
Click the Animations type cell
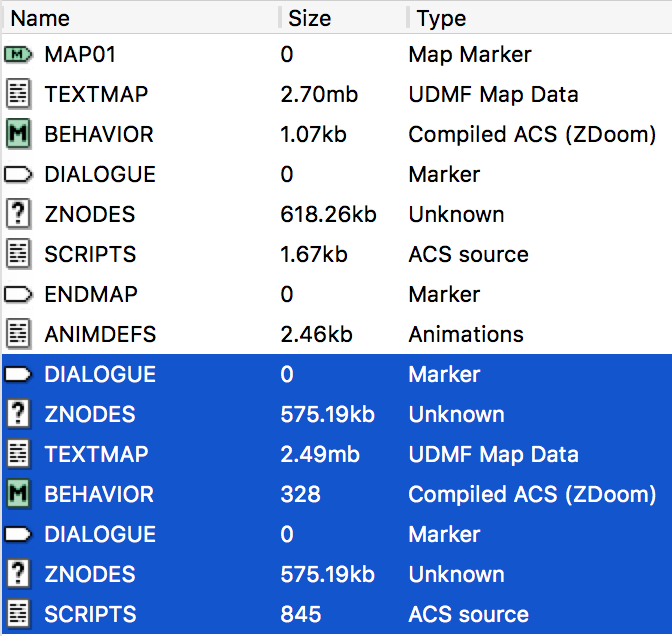(466, 334)
